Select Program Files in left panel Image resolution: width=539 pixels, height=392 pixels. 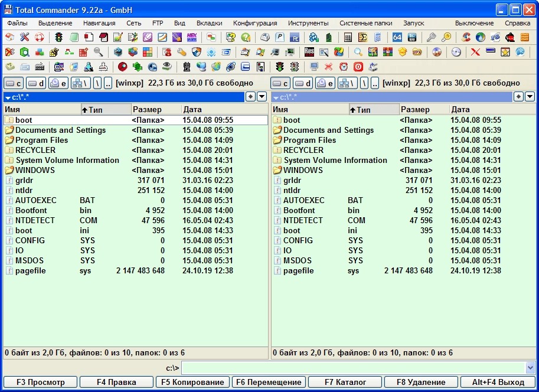click(x=136, y=141)
